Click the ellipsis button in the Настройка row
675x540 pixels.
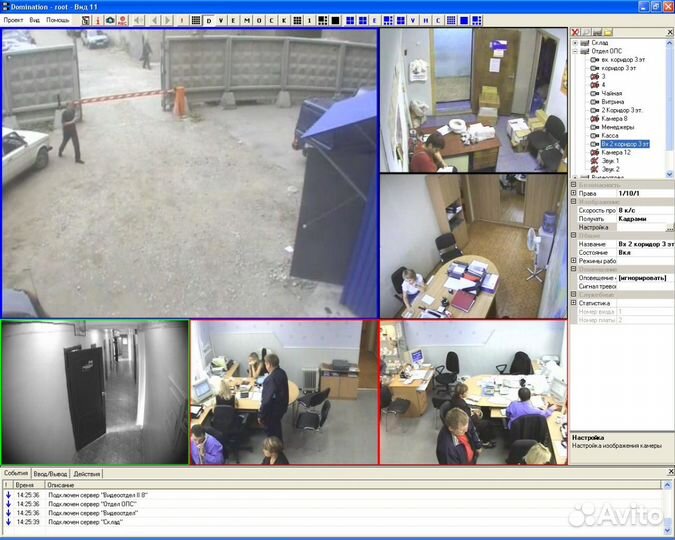[x=669, y=227]
